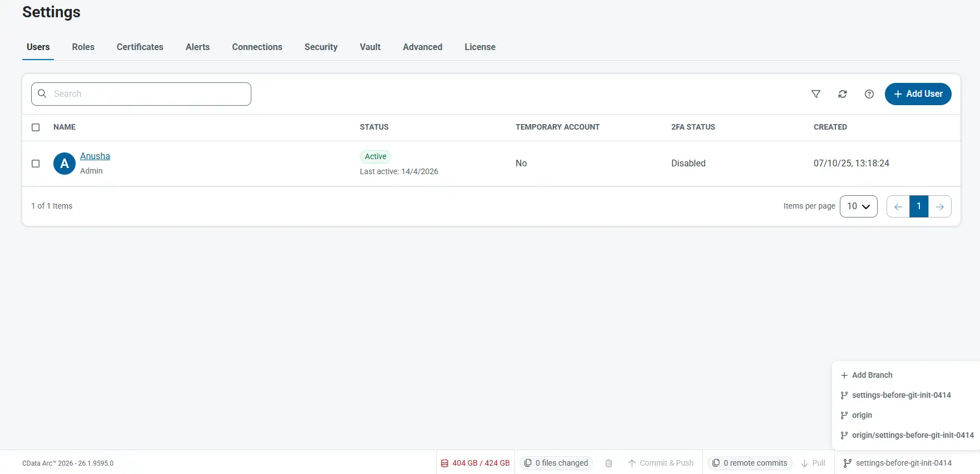The height and width of the screenshot is (474, 980).
Task: Click the STATUS column header
Action: [374, 127]
